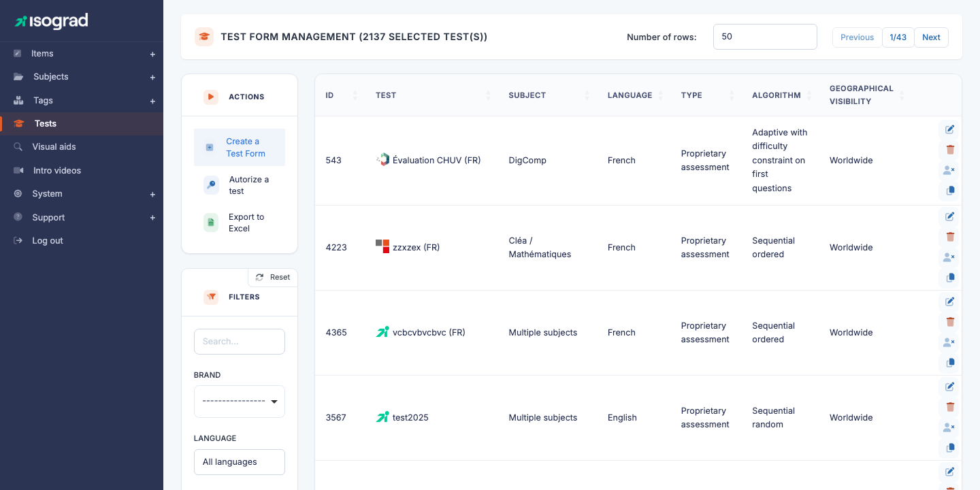Delete the test2025 test
This screenshot has height=490, width=980.
950,407
